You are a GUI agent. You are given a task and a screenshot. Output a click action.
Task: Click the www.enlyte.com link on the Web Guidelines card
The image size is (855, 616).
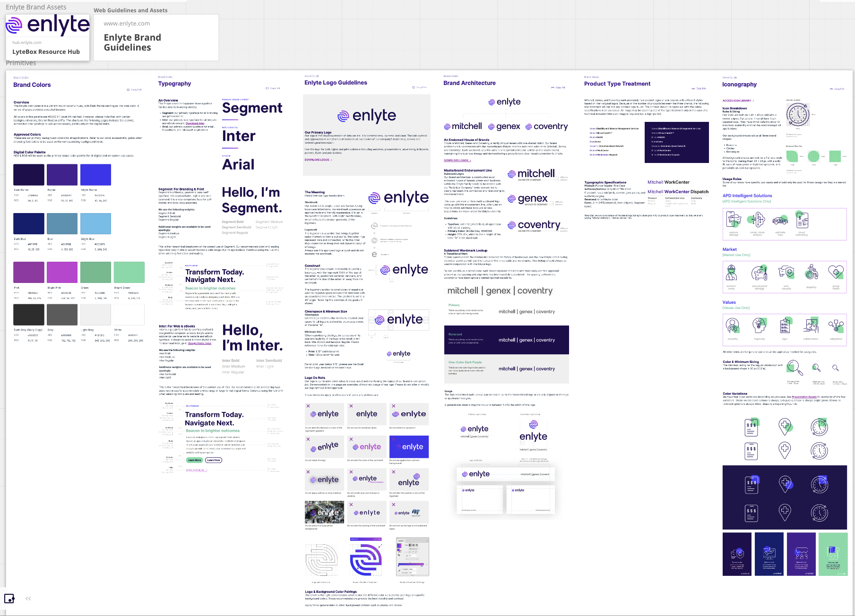126,23
